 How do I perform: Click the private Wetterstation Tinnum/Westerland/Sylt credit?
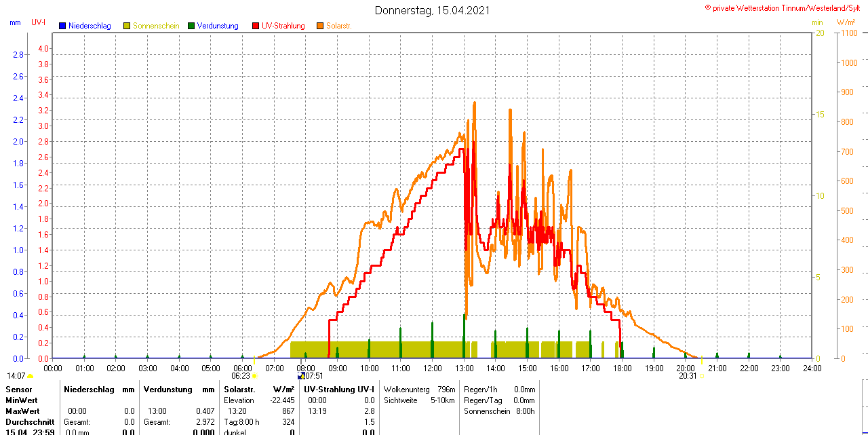coord(785,7)
